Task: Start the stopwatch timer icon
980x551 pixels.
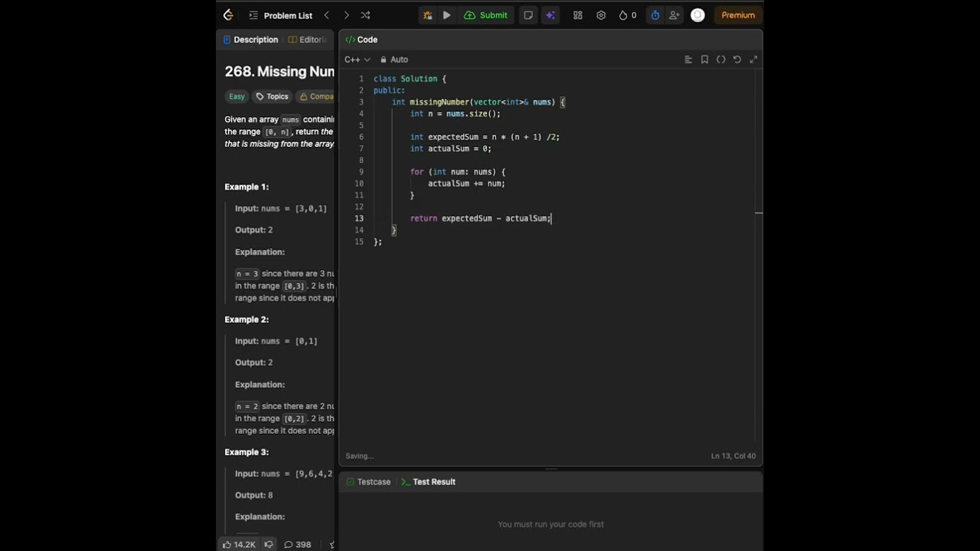Action: click(655, 15)
